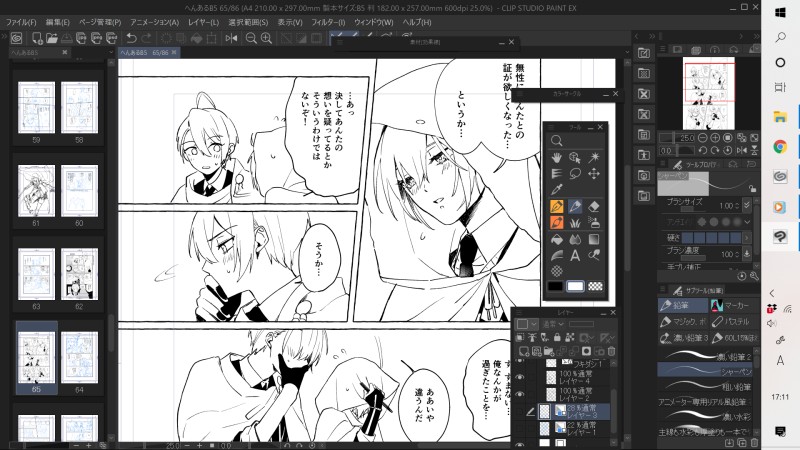This screenshot has width=800, height=450.
Task: Open the blending mode 通常 dropdown
Action: tap(554, 324)
